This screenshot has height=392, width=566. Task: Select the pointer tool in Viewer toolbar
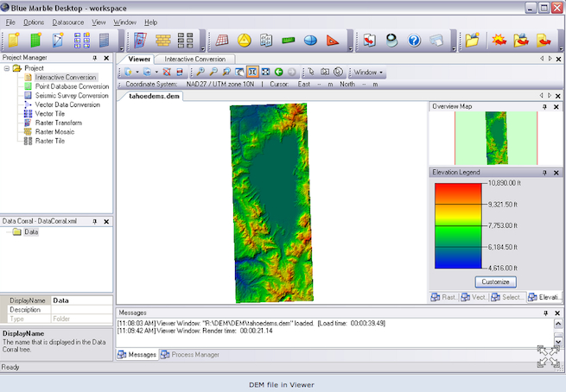[311, 73]
